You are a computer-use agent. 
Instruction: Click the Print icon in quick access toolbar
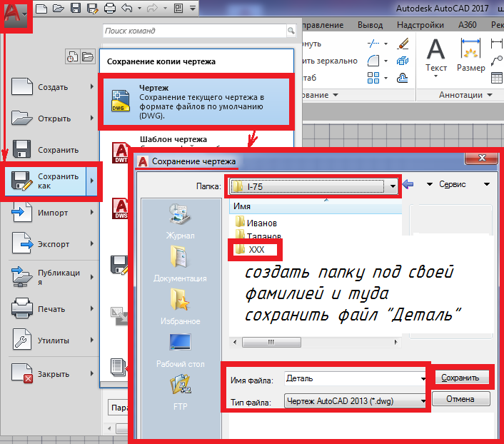coord(109,9)
